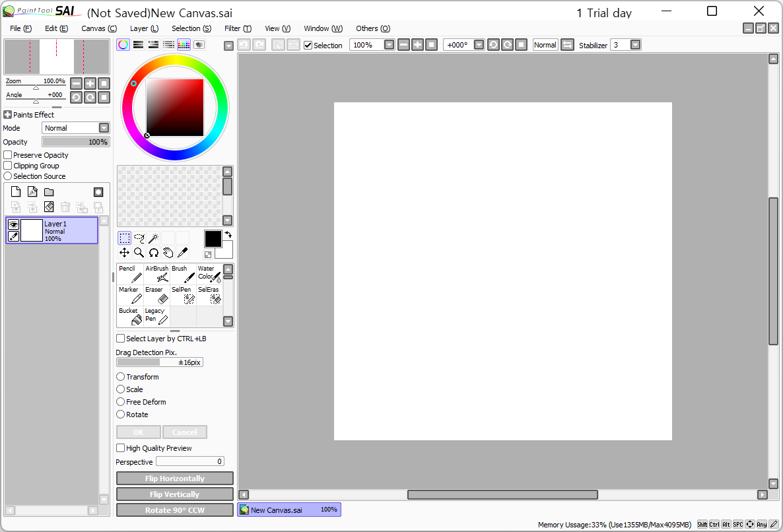The height and width of the screenshot is (532, 783).
Task: Check the Preserve Opacity option
Action: (x=7, y=154)
